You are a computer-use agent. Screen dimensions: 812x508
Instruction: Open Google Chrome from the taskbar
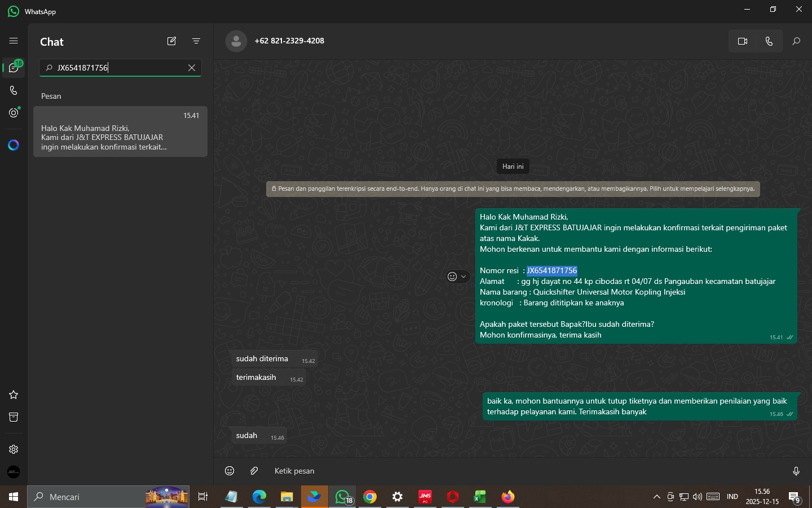[x=370, y=497]
